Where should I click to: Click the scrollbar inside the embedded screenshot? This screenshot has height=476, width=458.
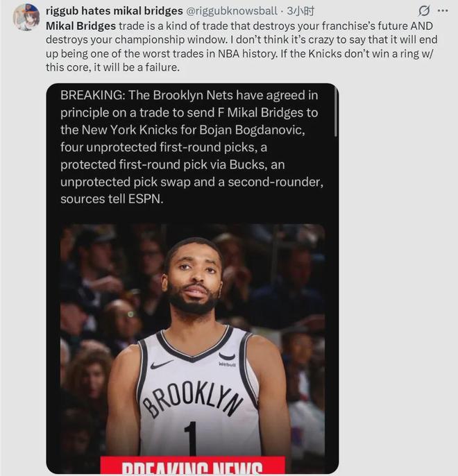[335, 112]
